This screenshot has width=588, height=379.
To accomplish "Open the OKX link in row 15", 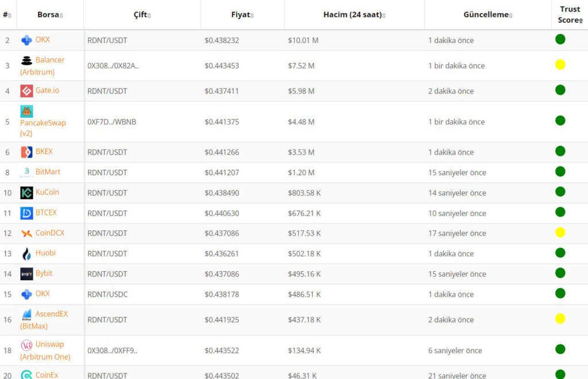I will [x=42, y=293].
